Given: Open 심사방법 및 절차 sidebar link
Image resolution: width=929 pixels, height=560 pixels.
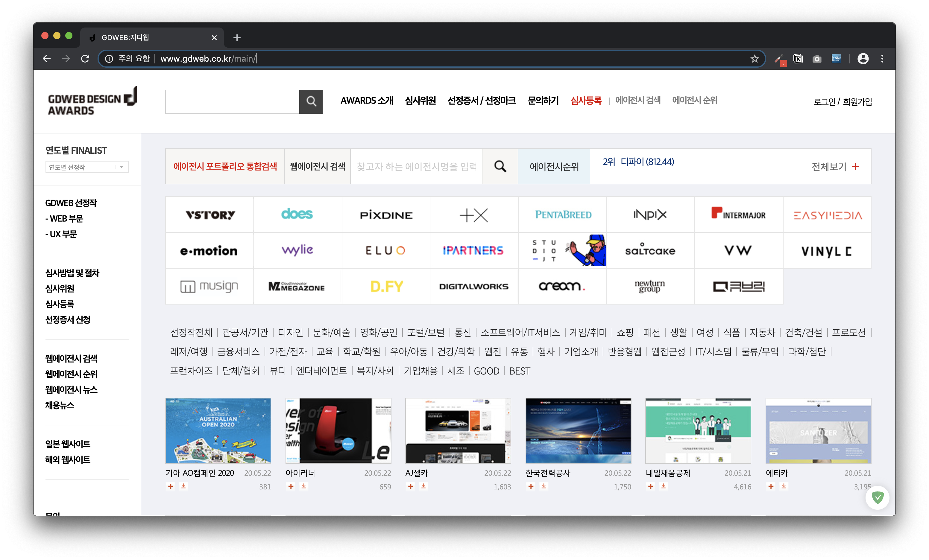Looking at the screenshot, I should pos(72,273).
